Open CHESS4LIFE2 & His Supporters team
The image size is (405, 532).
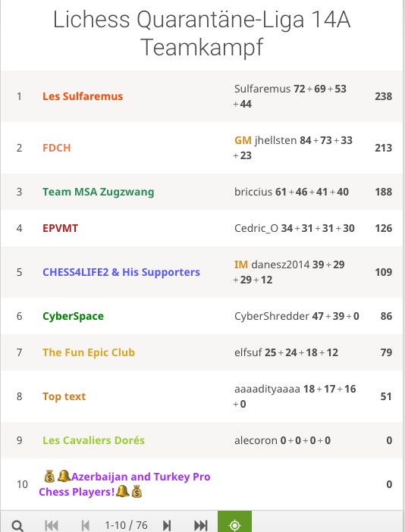click(x=121, y=272)
